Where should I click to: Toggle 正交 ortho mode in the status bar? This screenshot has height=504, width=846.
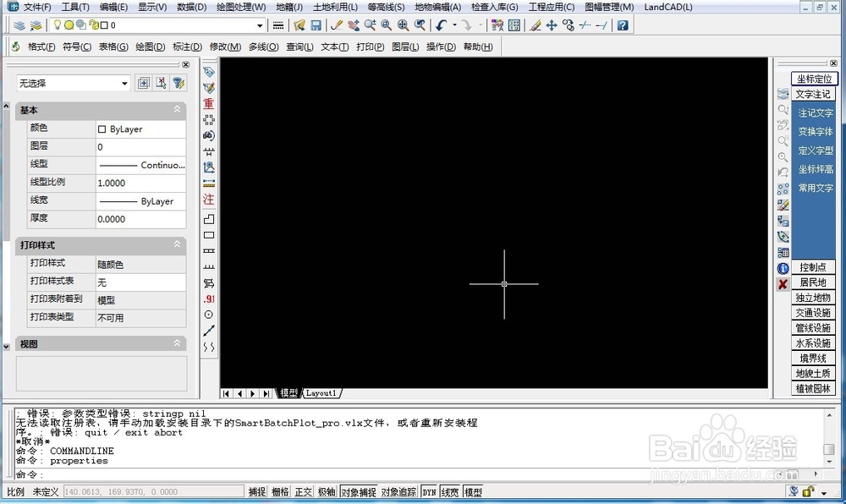(303, 491)
